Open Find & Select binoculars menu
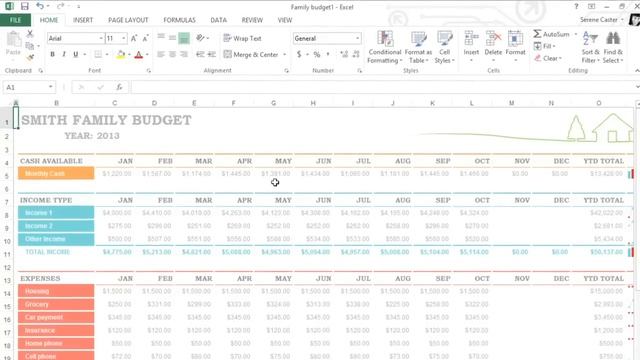 [x=613, y=47]
